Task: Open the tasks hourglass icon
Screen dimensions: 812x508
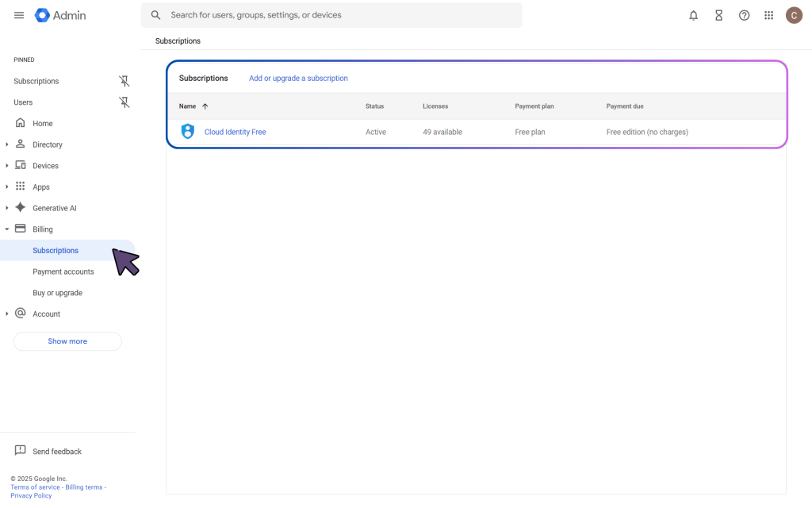Action: [x=718, y=16]
